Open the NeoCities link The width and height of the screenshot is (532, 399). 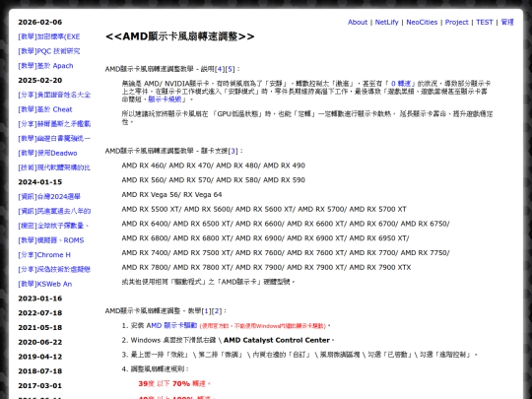(x=422, y=22)
